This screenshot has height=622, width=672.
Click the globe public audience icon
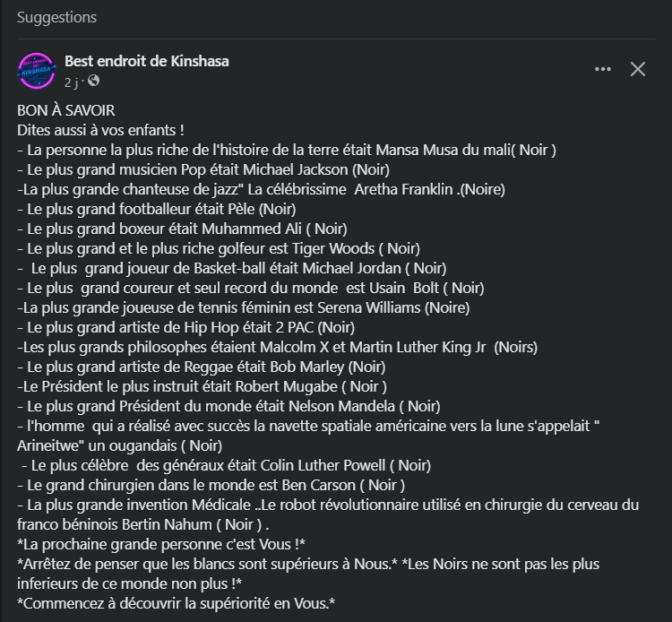pyautogui.click(x=94, y=82)
